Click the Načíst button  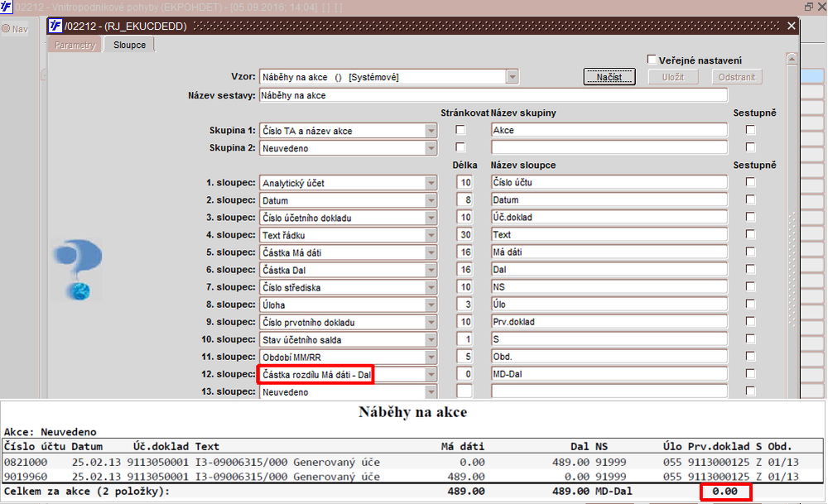click(x=609, y=77)
